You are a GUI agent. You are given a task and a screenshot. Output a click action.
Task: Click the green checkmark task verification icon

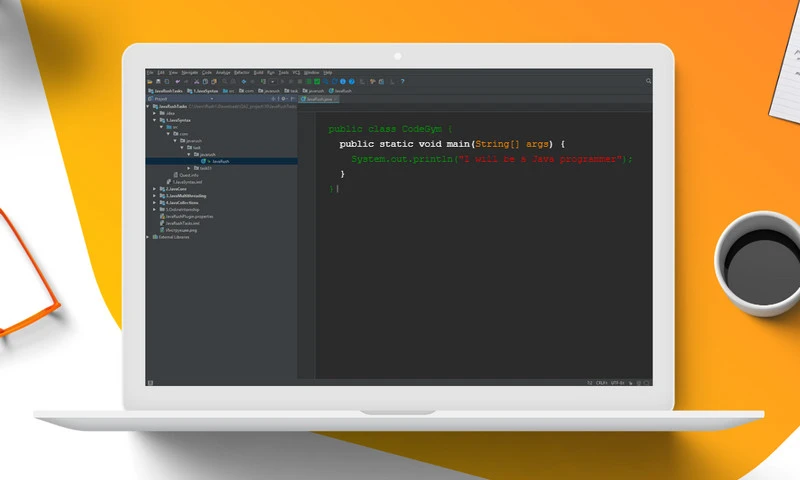pyautogui.click(x=317, y=81)
